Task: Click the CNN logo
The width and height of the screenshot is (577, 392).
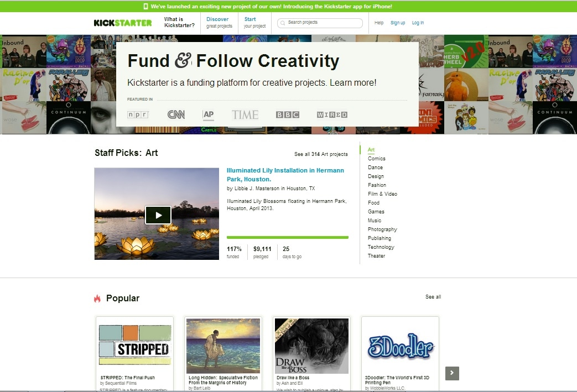Action: coord(176,115)
